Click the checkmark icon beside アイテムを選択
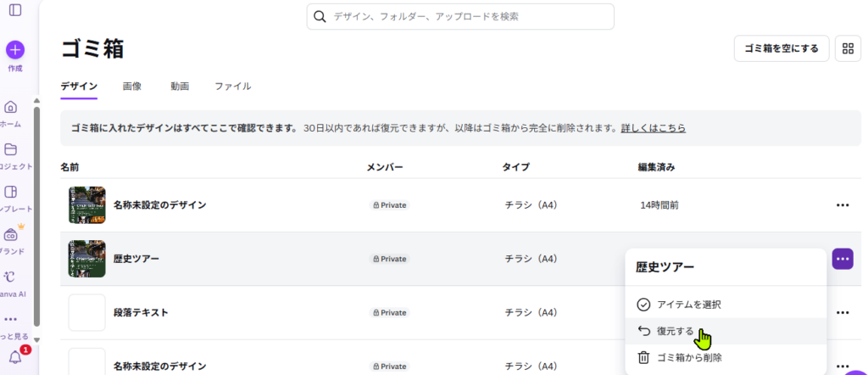The width and height of the screenshot is (868, 375). pyautogui.click(x=643, y=305)
